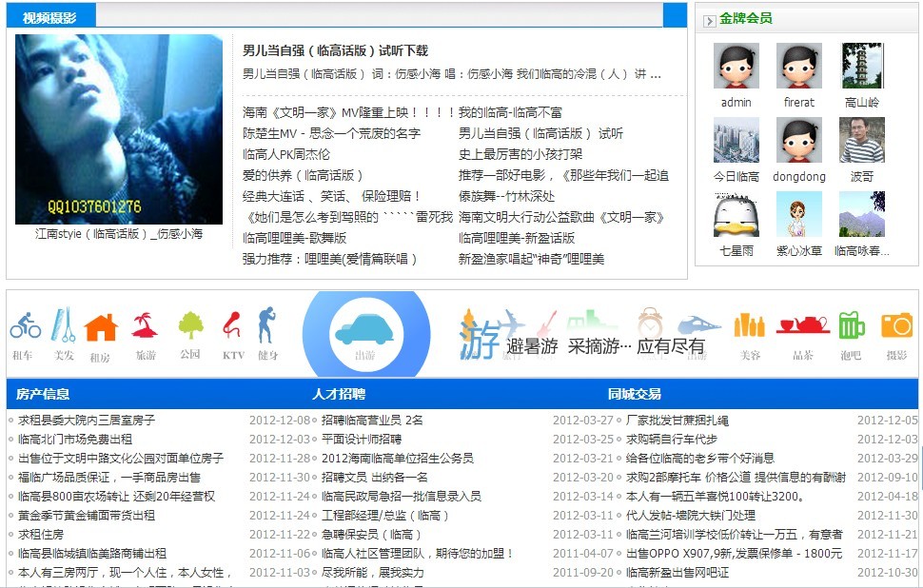The image size is (923, 588).
Task: Select the KTV microphone icon
Action: pyautogui.click(x=232, y=324)
